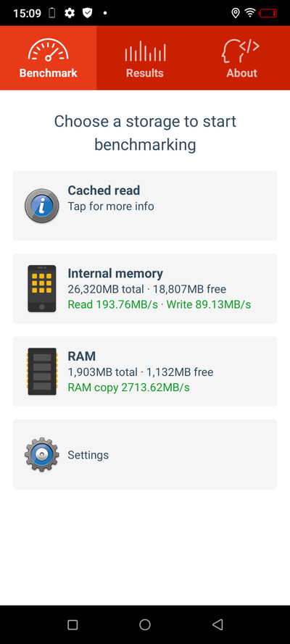Tap the RAM copy 2713.62MB/s result
The height and width of the screenshot is (644, 290).
(128, 388)
